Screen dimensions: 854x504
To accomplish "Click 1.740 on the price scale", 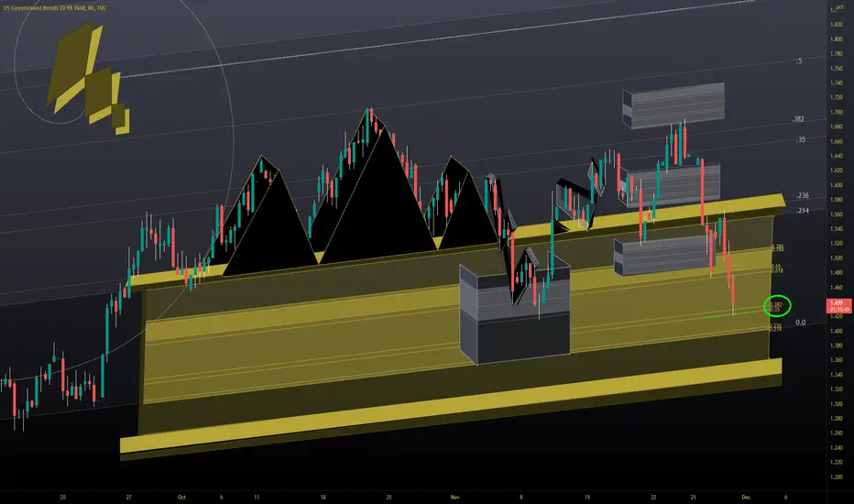I will (x=836, y=83).
